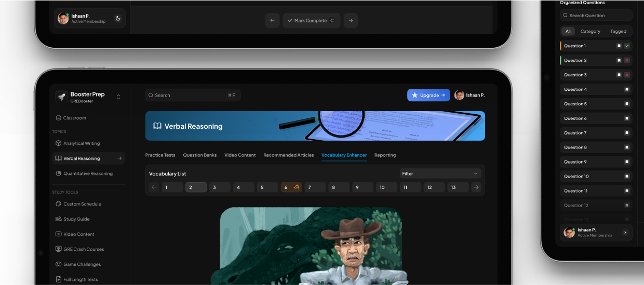Select vocabulary page 10 button
The image size is (644, 285).
coord(387,187)
